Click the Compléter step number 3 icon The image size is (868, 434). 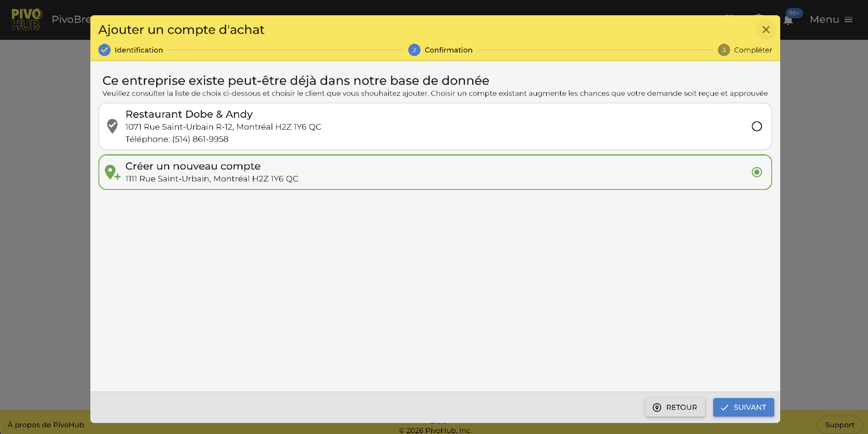[x=724, y=50]
